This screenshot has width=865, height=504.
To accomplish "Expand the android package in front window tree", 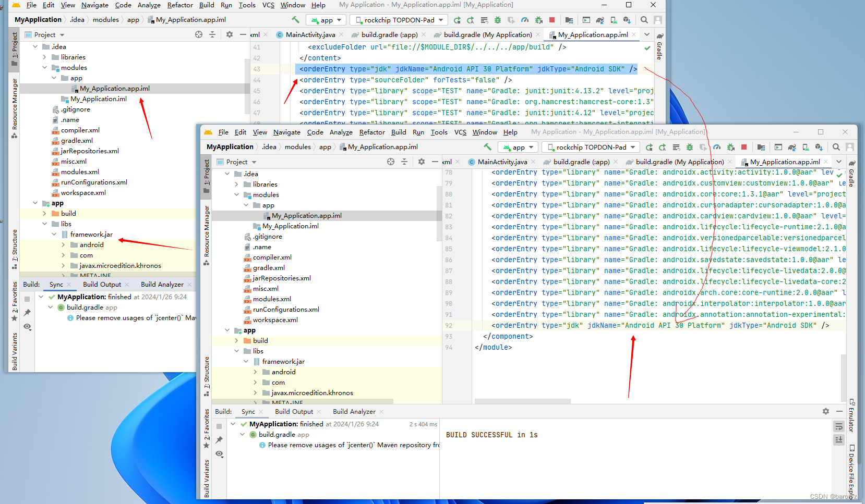I will pos(256,372).
